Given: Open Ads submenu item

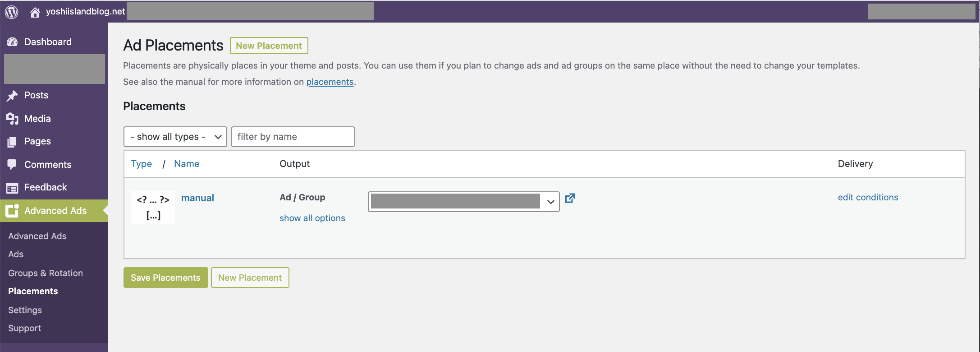Looking at the screenshot, I should [16, 255].
